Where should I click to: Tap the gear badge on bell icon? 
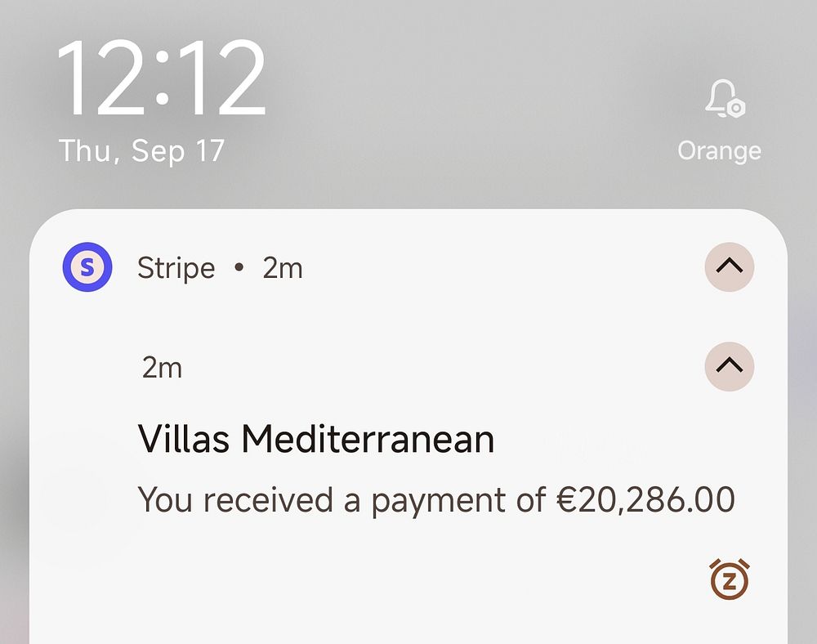(736, 108)
